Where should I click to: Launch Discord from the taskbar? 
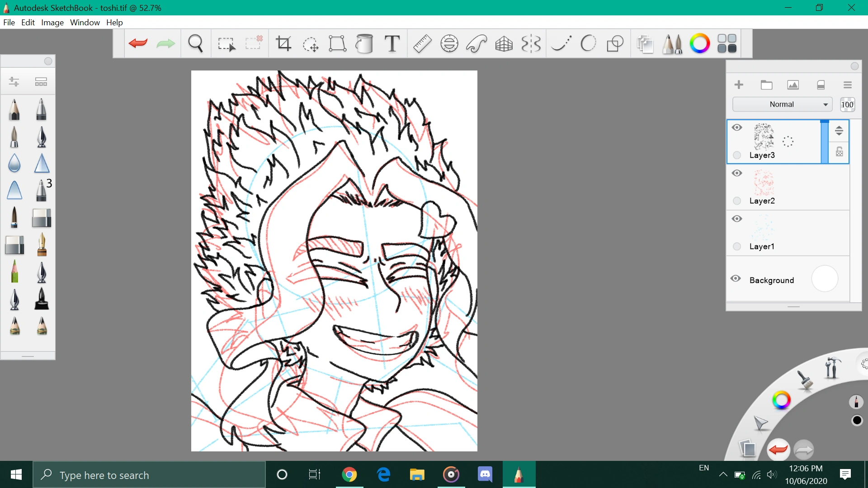[x=485, y=474]
